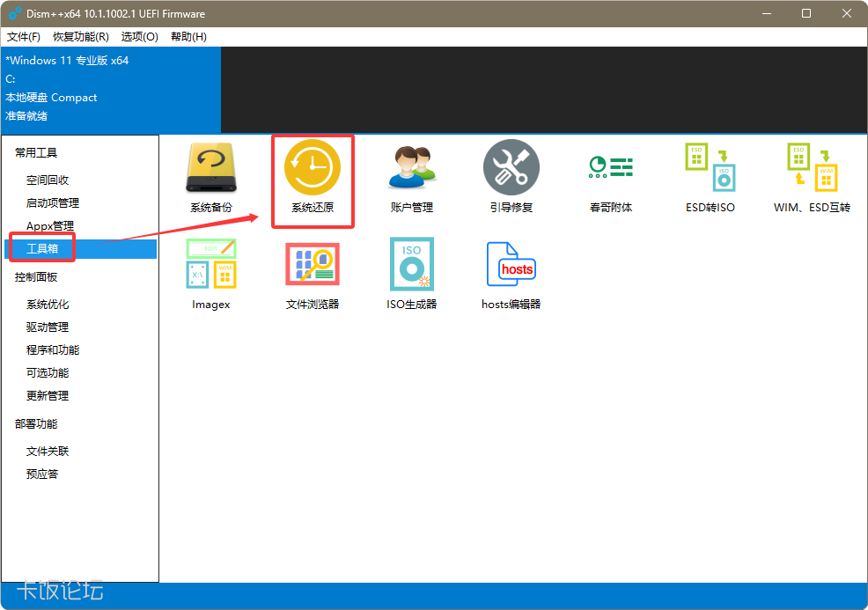The image size is (868, 610).
Task: Select Appx管理 in the sidebar
Action: [50, 226]
